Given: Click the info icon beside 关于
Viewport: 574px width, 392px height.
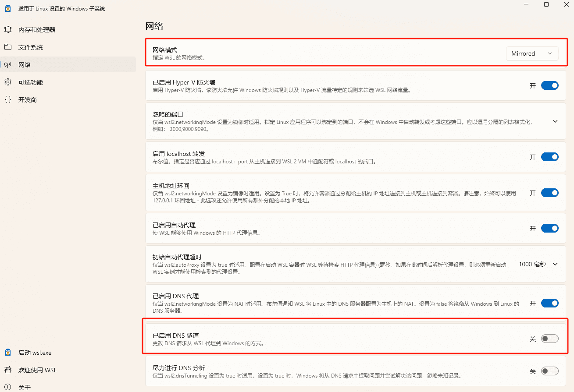Looking at the screenshot, I should coord(7,388).
